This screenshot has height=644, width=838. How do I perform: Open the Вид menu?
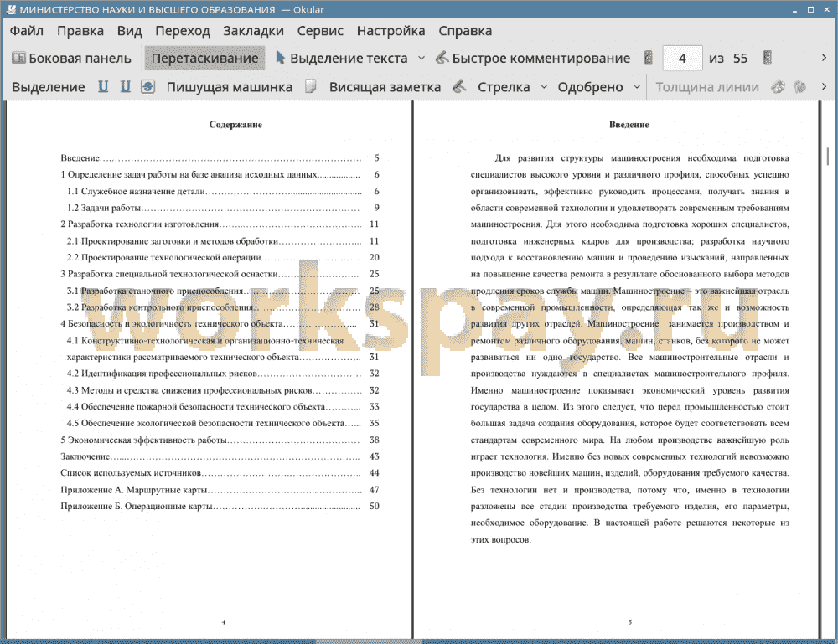(x=129, y=31)
